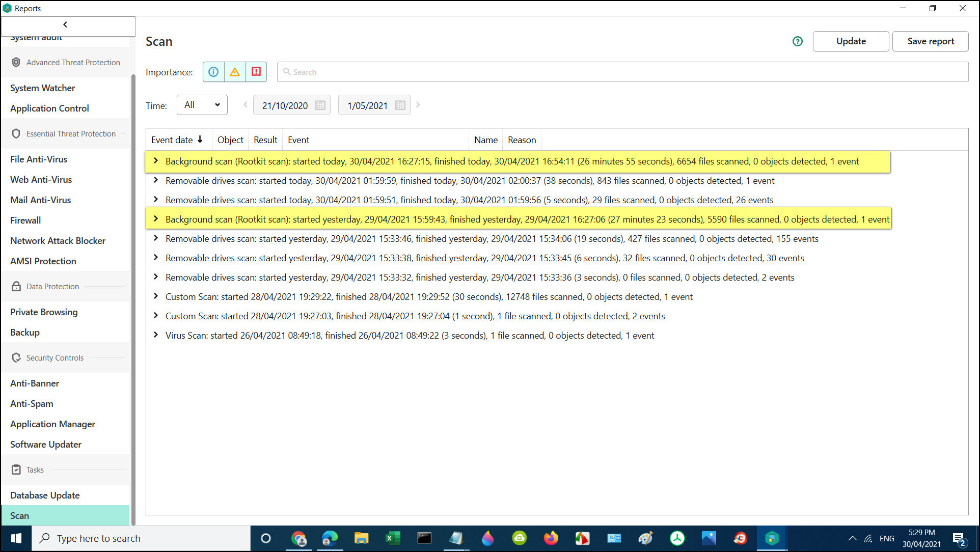Toggle the warning importance filter icon
The height and width of the screenshot is (552, 980).
(x=235, y=72)
